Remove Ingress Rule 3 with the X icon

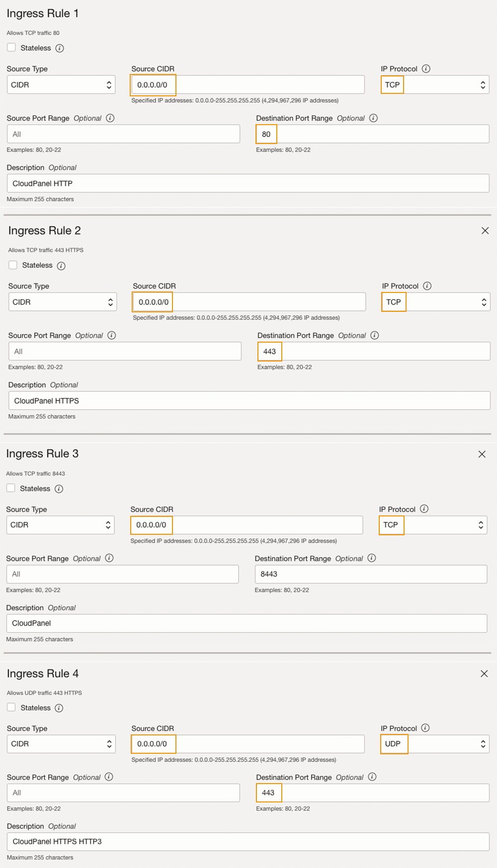pyautogui.click(x=482, y=454)
